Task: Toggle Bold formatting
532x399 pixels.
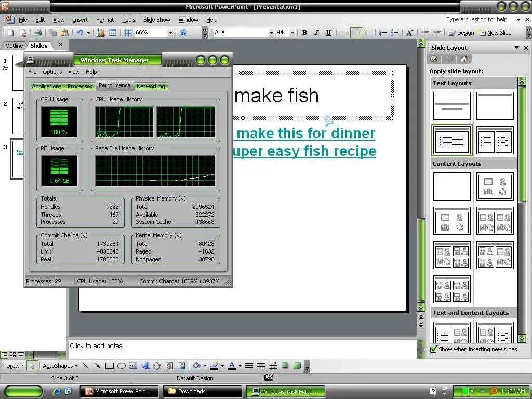Action: 304,33
